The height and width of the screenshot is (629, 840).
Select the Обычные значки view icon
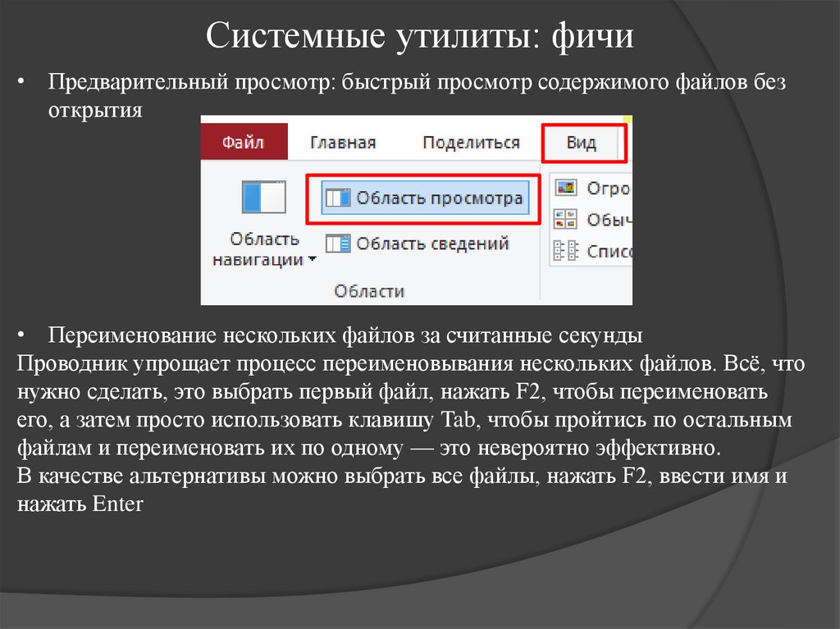pyautogui.click(x=565, y=219)
